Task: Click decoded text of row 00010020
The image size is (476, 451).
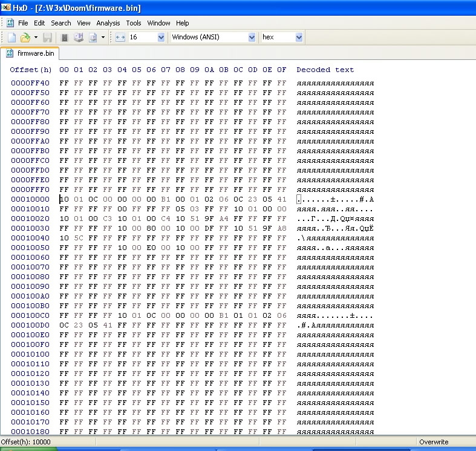Action: pos(335,219)
